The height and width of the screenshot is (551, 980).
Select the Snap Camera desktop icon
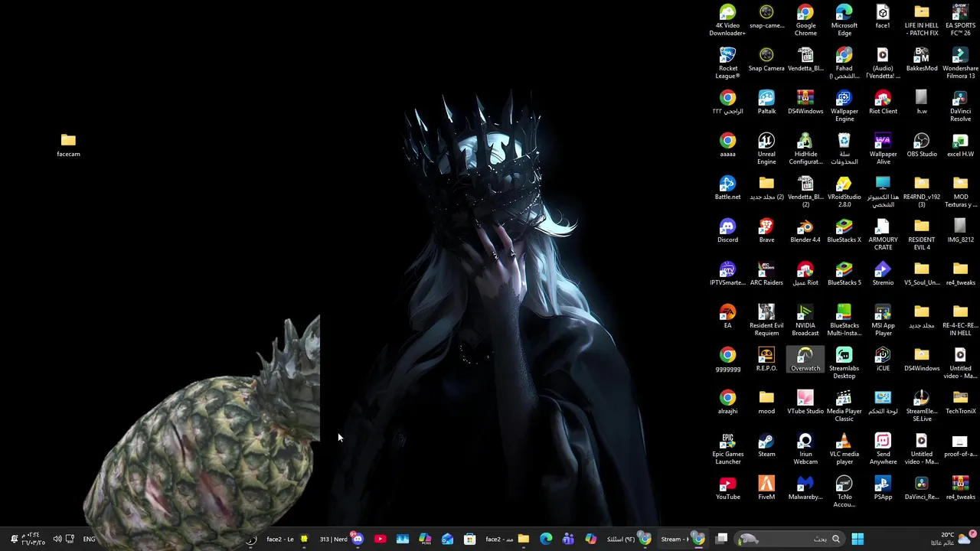click(x=766, y=60)
